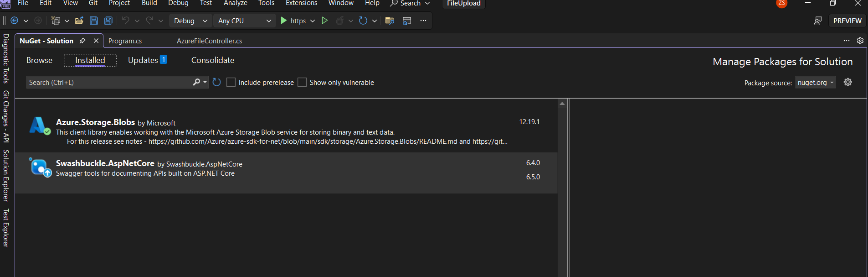The image size is (868, 277).
Task: Click the Save floppy disk icon
Action: click(94, 21)
